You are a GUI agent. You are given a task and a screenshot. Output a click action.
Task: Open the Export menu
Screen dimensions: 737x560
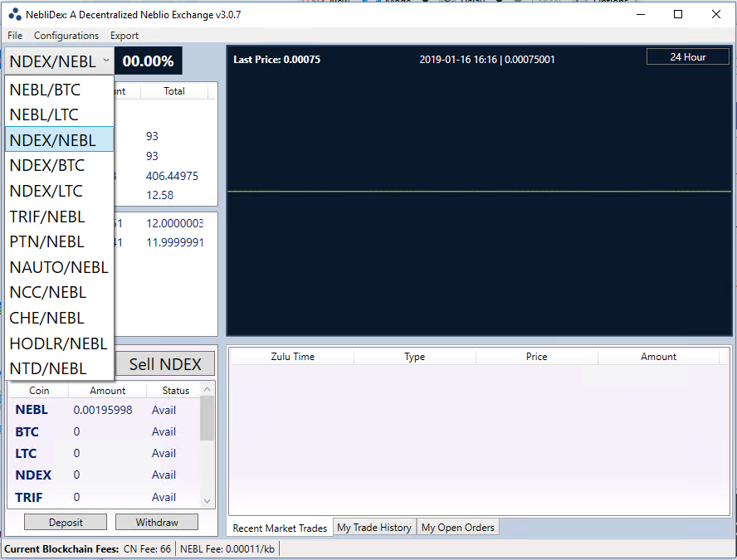tap(124, 36)
